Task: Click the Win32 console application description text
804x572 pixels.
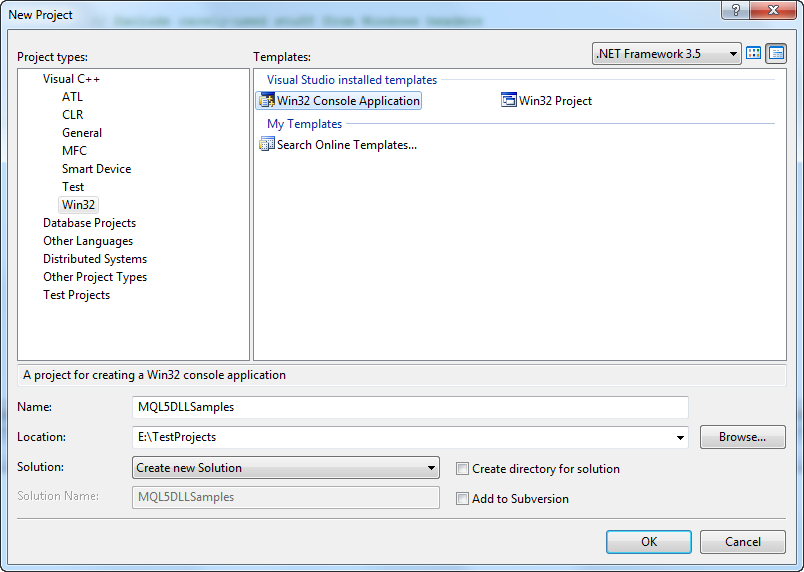Action: click(154, 375)
